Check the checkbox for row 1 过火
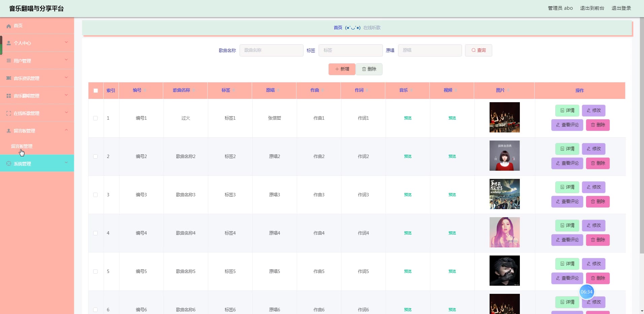 click(x=96, y=118)
